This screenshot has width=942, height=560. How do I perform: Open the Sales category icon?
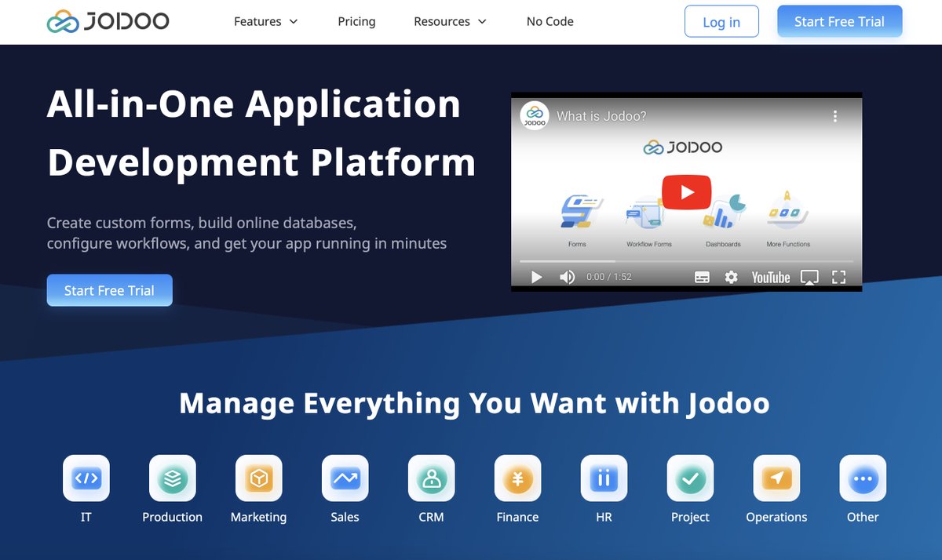click(345, 478)
